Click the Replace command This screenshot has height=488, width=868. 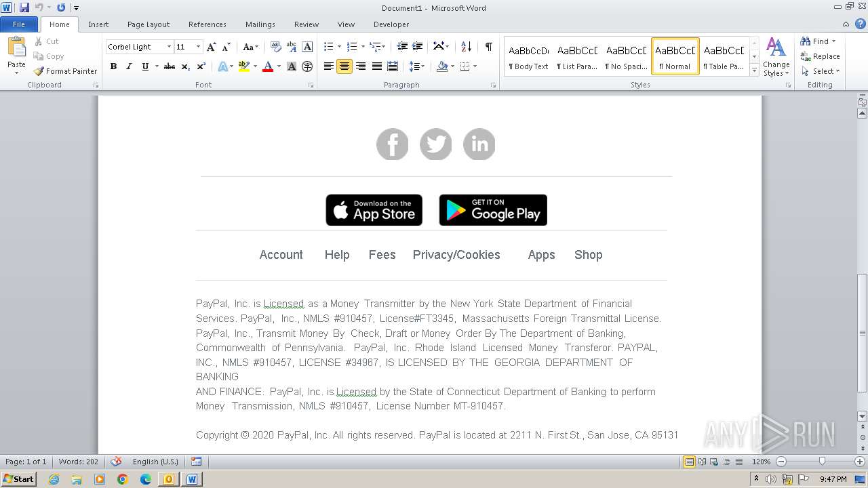[821, 56]
